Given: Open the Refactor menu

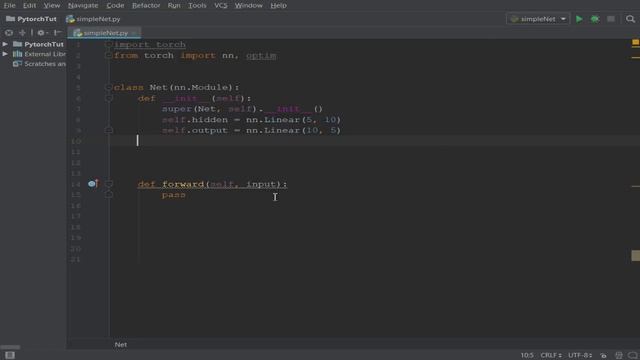Looking at the screenshot, I should (x=146, y=5).
